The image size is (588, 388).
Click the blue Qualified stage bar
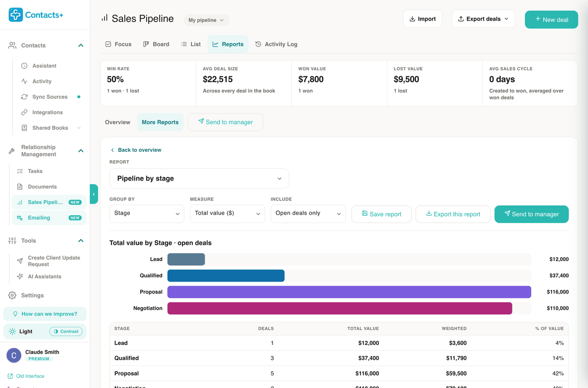tap(226, 275)
